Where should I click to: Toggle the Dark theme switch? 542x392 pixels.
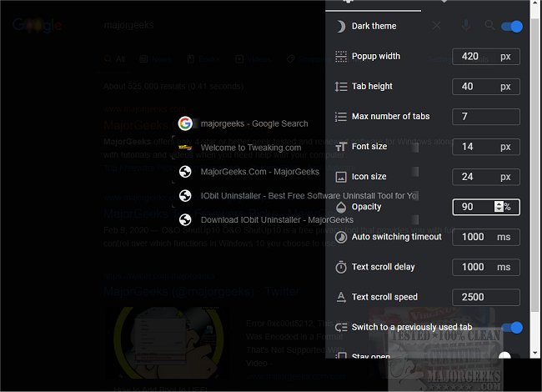tap(512, 26)
